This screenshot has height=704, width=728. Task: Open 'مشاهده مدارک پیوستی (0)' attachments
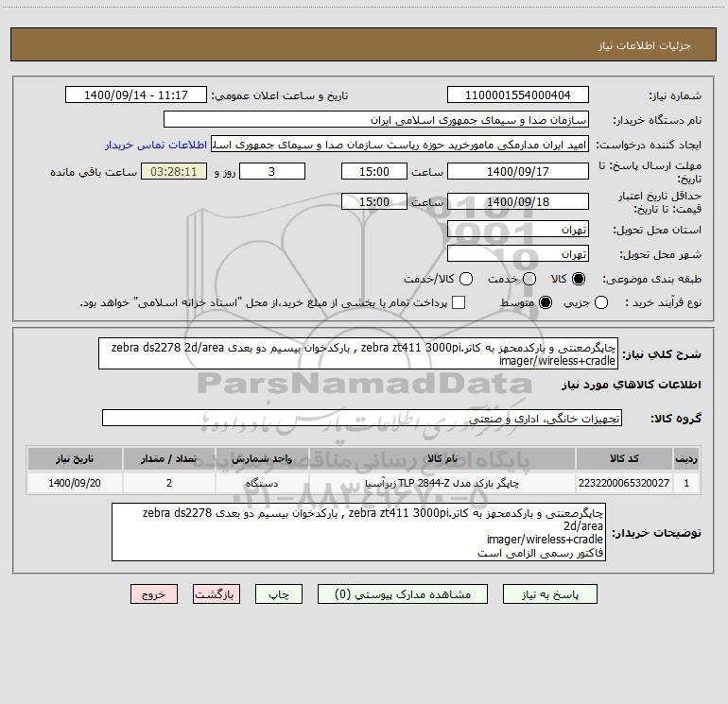pos(403,594)
